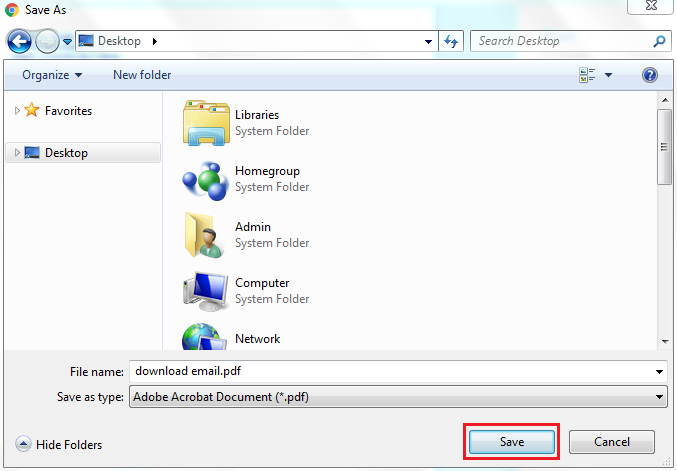Click the greyed Forward navigation arrow
The image size is (677, 471).
point(47,42)
